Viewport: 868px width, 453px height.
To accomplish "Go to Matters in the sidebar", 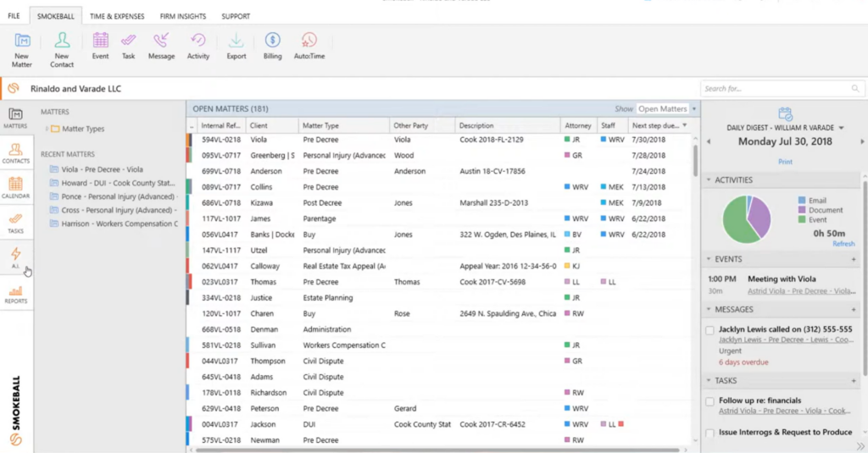I will tap(15, 119).
